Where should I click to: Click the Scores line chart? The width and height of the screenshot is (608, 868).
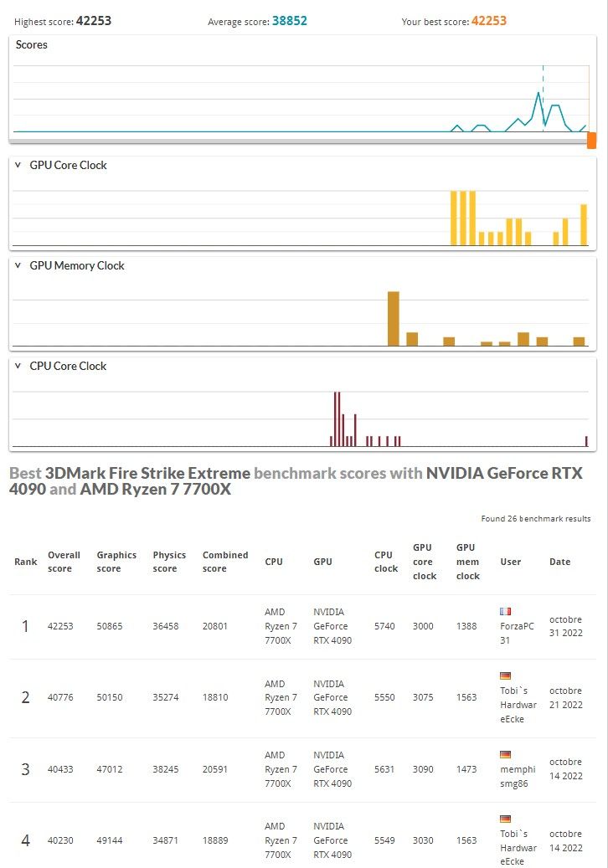pyautogui.click(x=301, y=99)
